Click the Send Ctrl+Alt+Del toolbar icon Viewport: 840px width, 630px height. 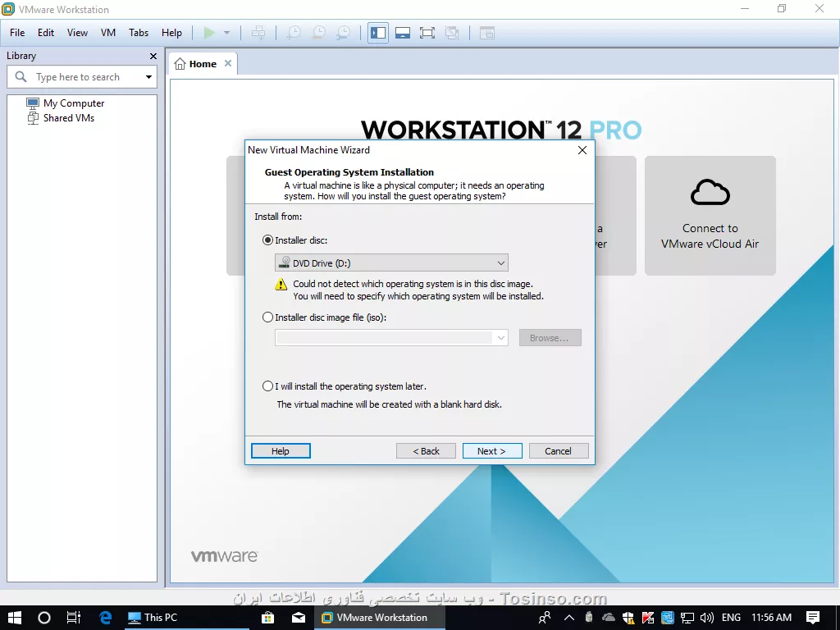[258, 33]
